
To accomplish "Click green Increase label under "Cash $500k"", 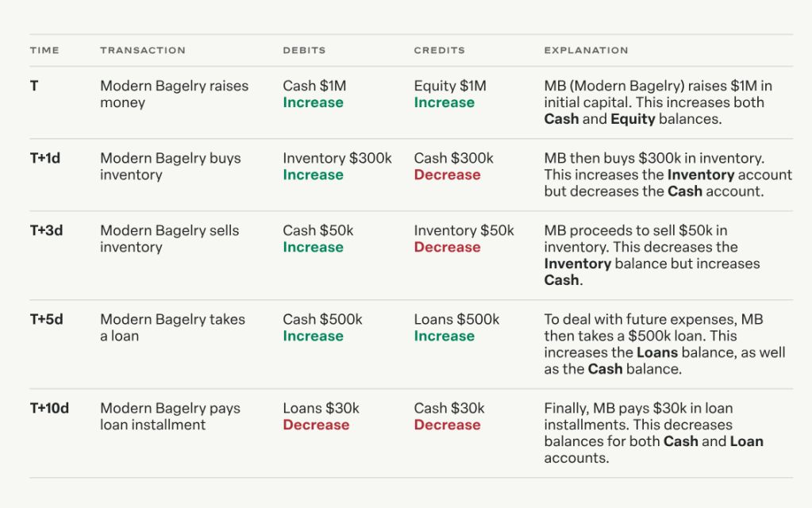I will tap(313, 336).
